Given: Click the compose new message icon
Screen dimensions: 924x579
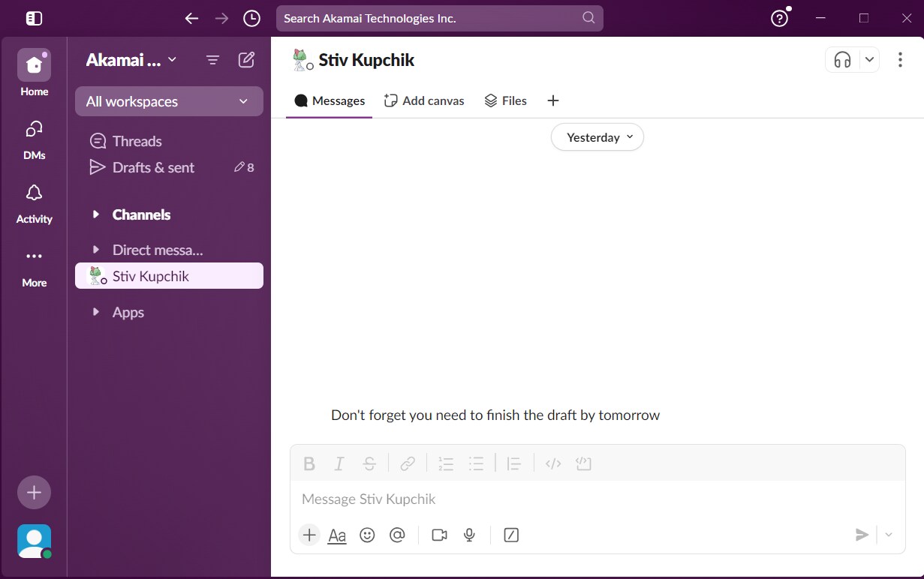Looking at the screenshot, I should [246, 60].
